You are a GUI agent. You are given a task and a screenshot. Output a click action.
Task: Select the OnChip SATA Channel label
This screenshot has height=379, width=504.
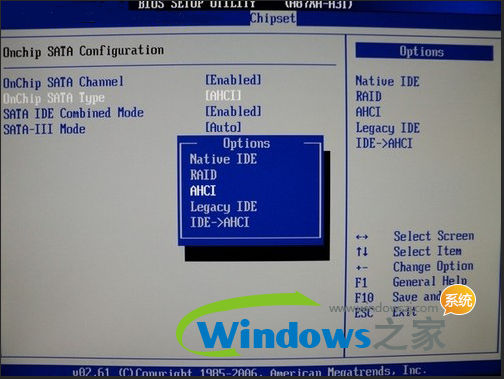pyautogui.click(x=63, y=82)
